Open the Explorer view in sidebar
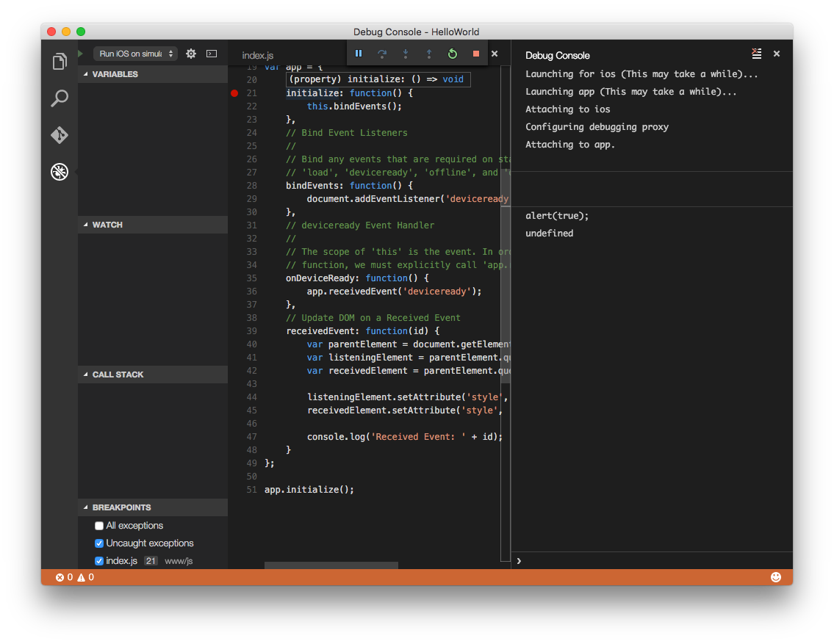 (60, 62)
